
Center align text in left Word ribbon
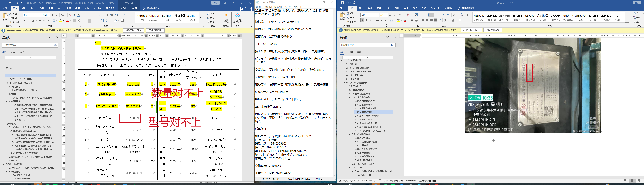(90, 21)
